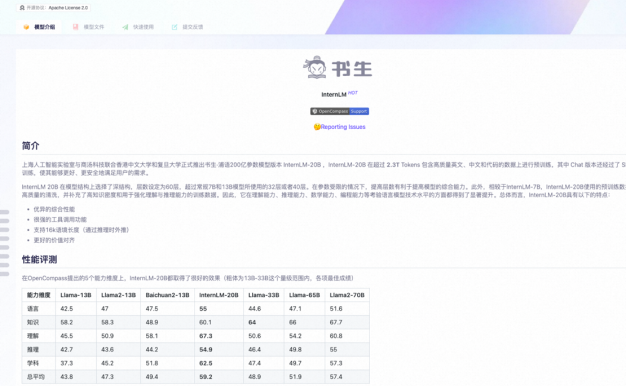
Task: Click 46.4 in the 推理 row
Action: coord(255,349)
